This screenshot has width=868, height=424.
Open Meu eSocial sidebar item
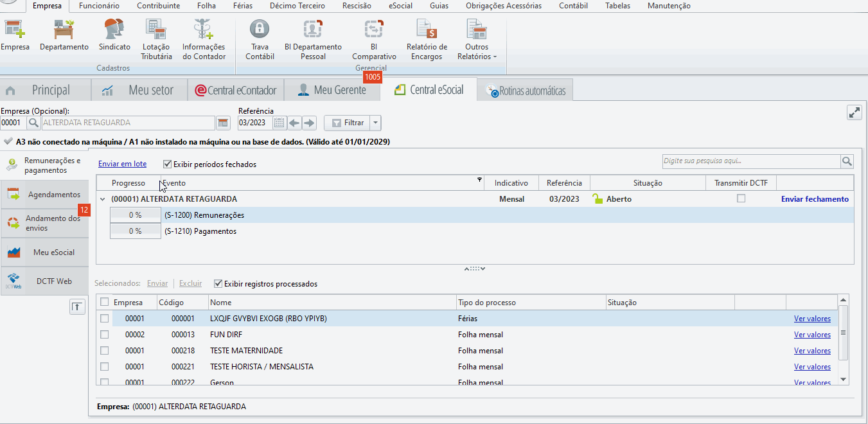44,252
